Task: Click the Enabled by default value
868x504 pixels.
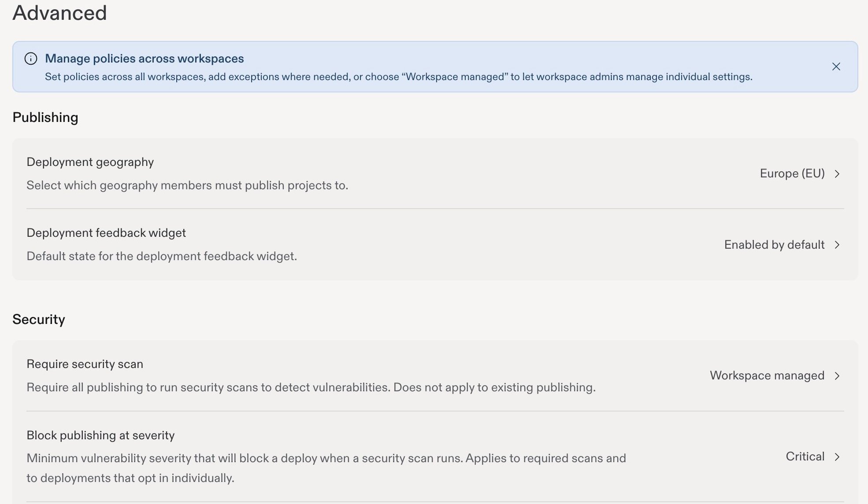Action: point(774,244)
